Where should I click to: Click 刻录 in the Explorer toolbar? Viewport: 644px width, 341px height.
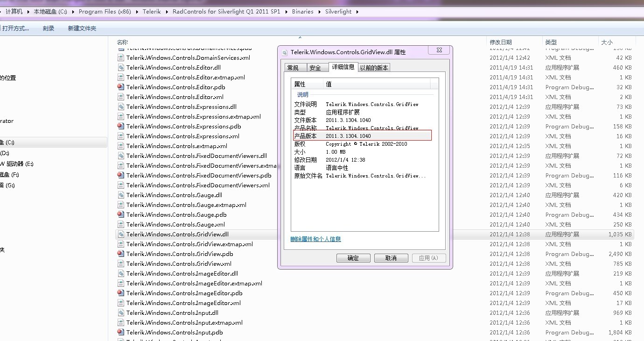tap(49, 28)
